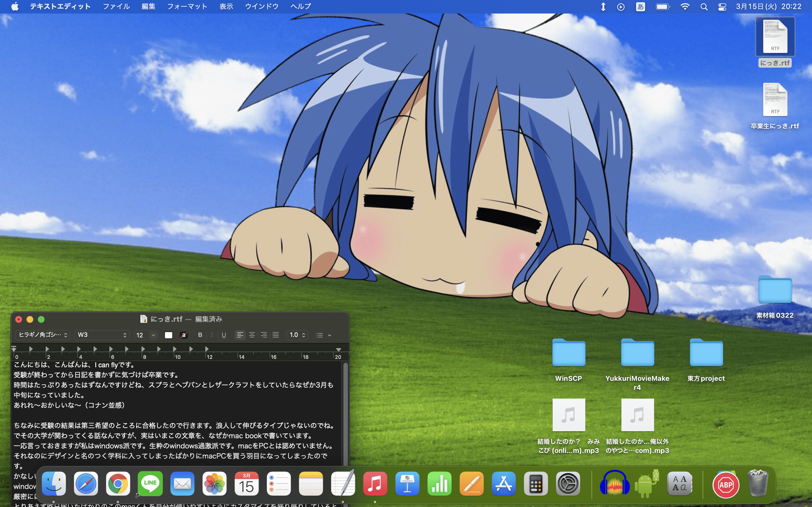
Task: Open the フォーマット menu
Action: (x=187, y=6)
